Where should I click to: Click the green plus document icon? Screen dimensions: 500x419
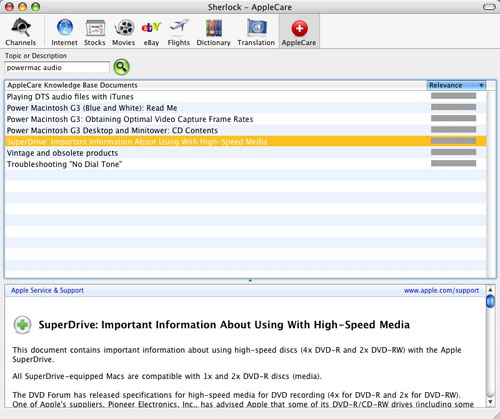tap(22, 324)
